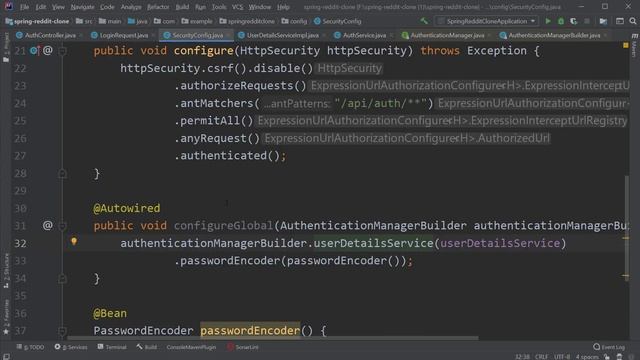The height and width of the screenshot is (360, 640).
Task: Click the springredditclone breadcrumb package
Action: [x=247, y=21]
